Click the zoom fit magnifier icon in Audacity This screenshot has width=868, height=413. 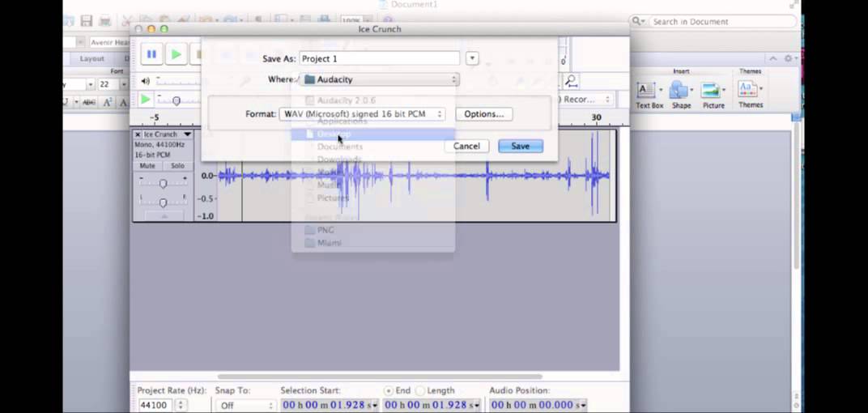(x=572, y=81)
